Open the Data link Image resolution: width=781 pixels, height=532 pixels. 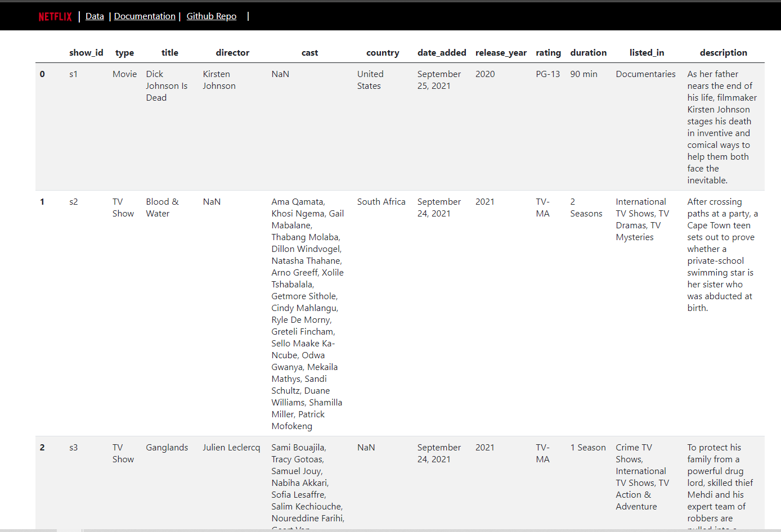(x=95, y=16)
